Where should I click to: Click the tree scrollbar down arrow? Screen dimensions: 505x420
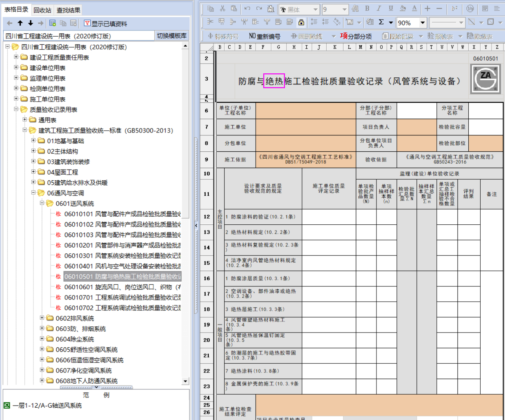186,381
